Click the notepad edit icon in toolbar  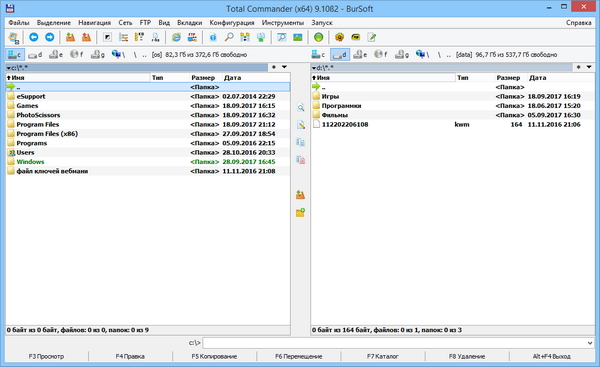click(x=372, y=37)
